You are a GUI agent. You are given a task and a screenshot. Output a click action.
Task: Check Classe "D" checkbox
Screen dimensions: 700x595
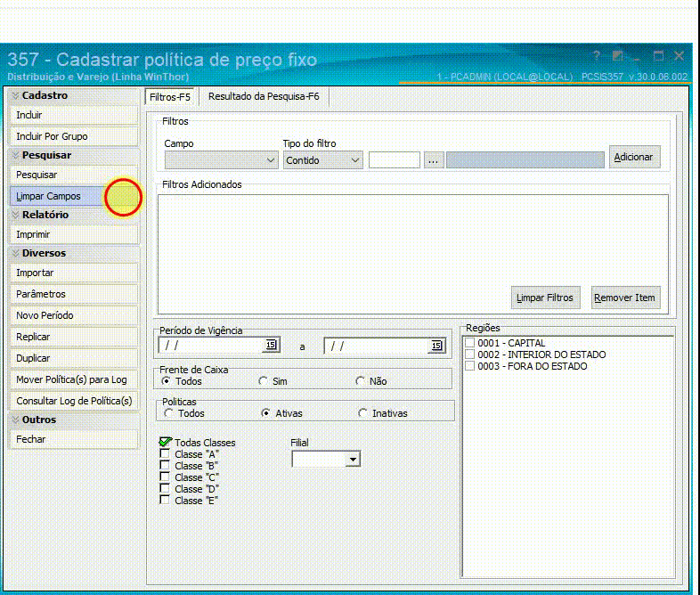coord(165,488)
